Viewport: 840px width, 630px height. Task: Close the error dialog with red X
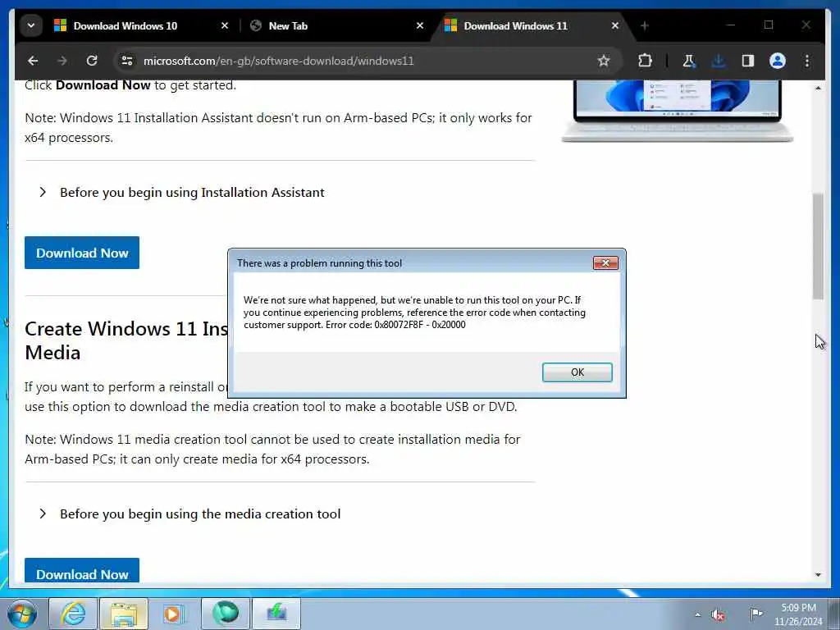[605, 263]
